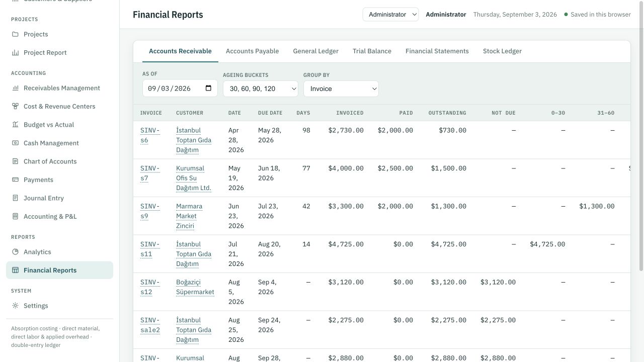Click the As Of date input field
The height and width of the screenshot is (362, 644).
tap(180, 88)
